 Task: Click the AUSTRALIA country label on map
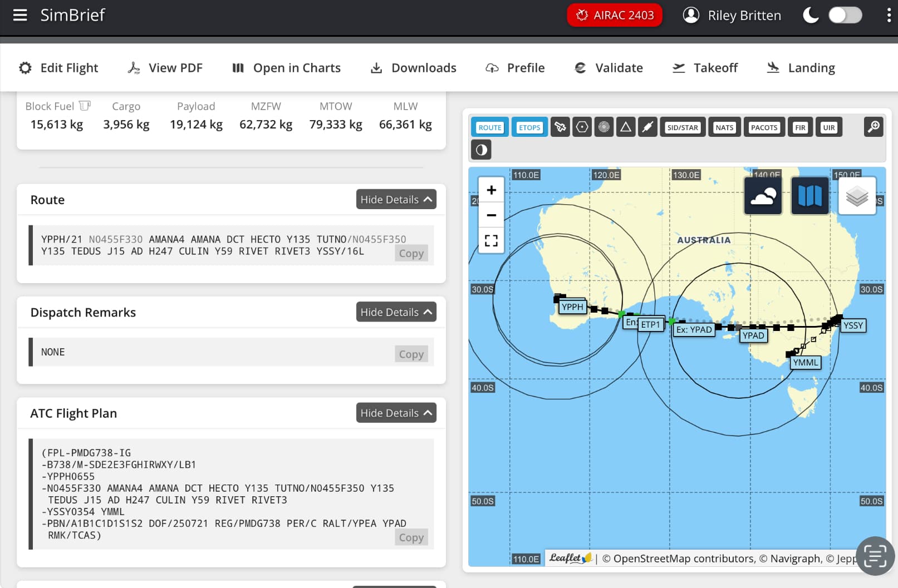704,240
